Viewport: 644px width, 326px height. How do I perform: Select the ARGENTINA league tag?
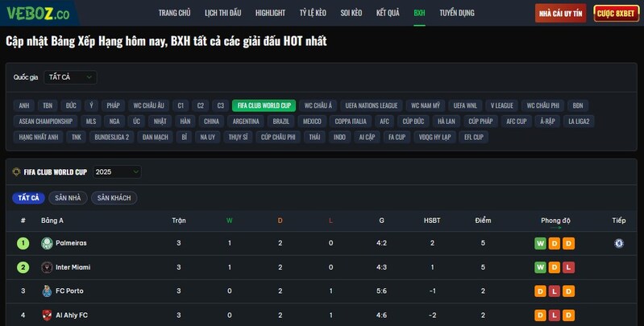(x=246, y=121)
